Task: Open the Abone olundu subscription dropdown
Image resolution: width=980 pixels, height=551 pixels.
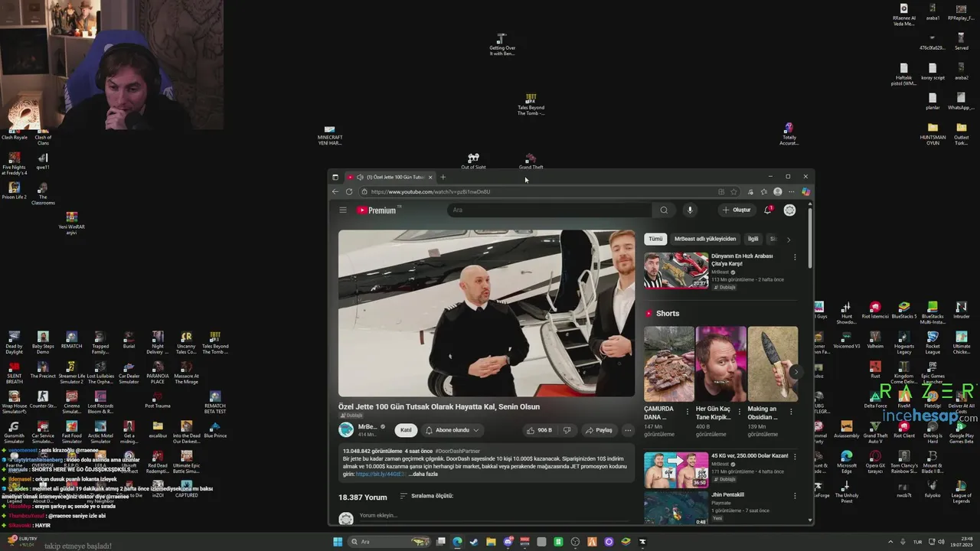Action: point(452,430)
